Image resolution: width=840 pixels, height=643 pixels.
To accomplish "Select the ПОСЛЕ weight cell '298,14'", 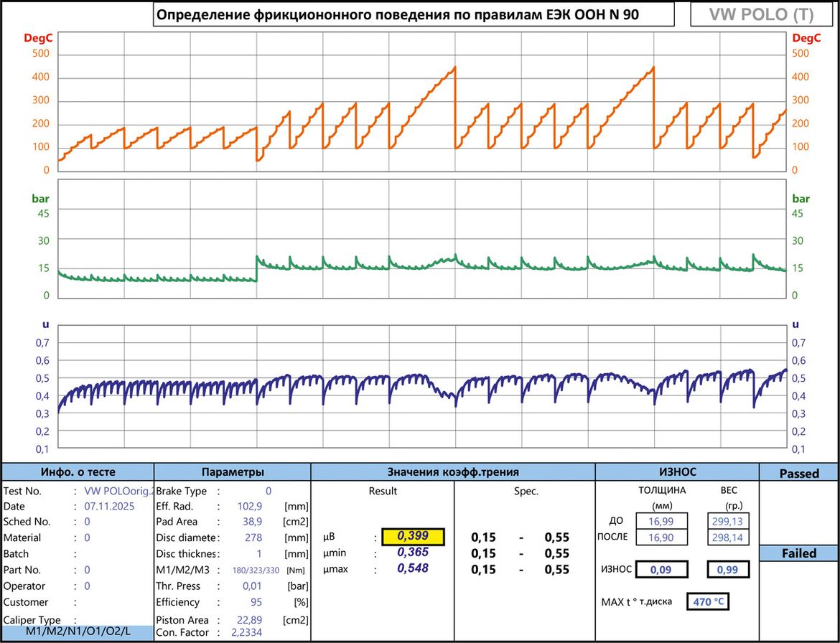I will [727, 538].
